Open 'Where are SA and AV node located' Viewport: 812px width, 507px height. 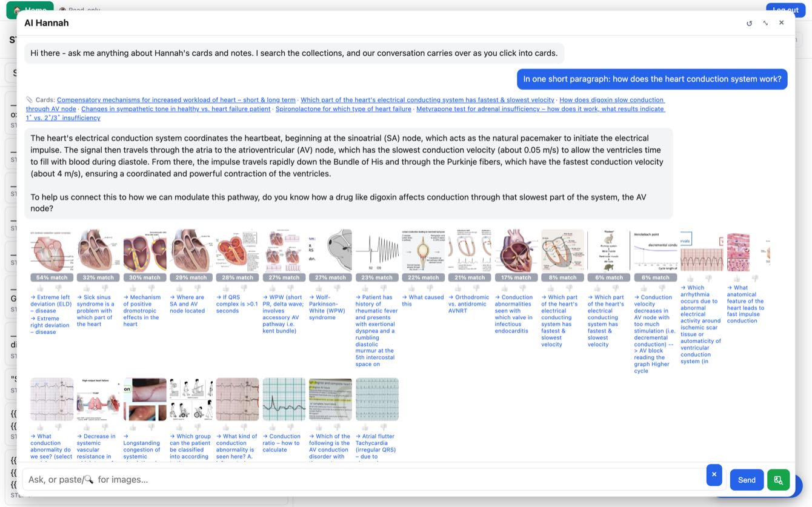pyautogui.click(x=188, y=304)
